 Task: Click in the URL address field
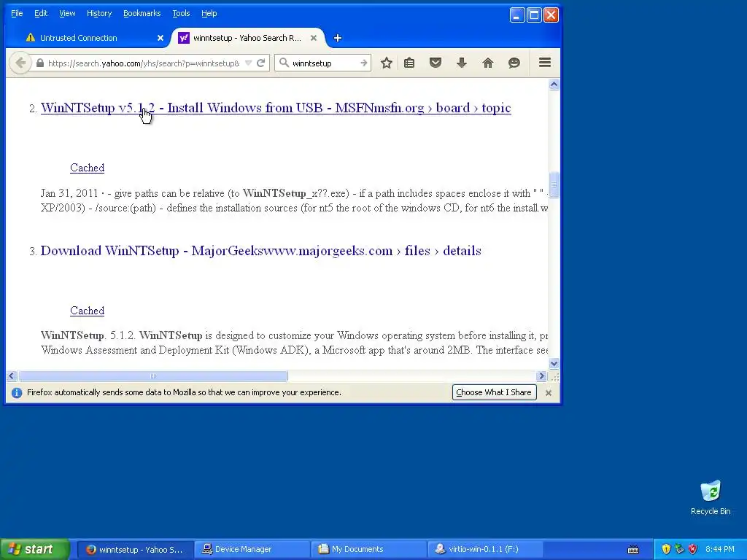[144, 63]
